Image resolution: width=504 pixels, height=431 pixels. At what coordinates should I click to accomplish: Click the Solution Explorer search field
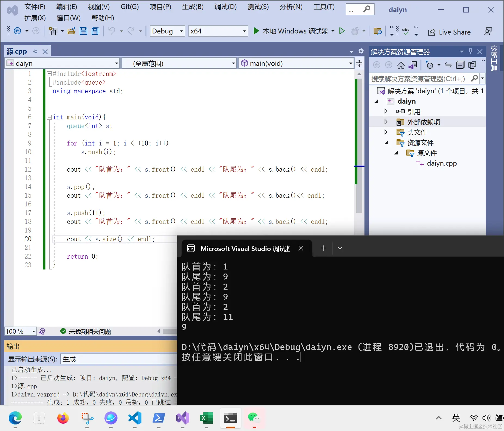pos(420,79)
